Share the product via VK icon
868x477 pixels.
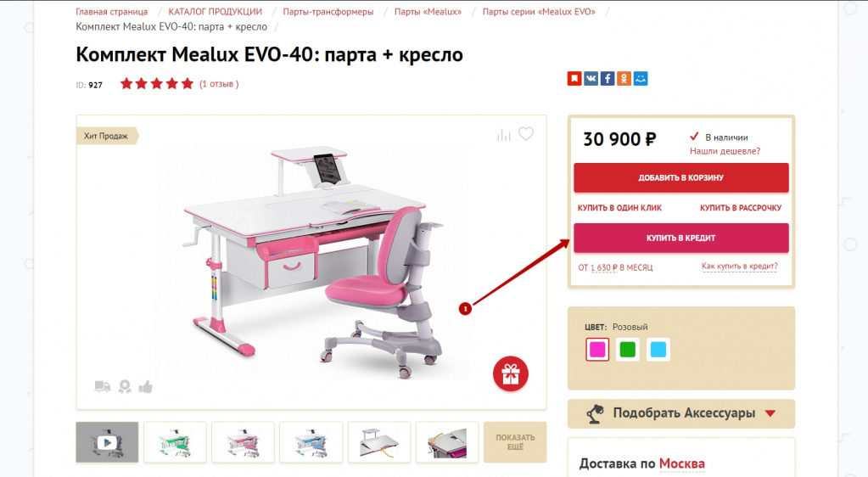591,79
